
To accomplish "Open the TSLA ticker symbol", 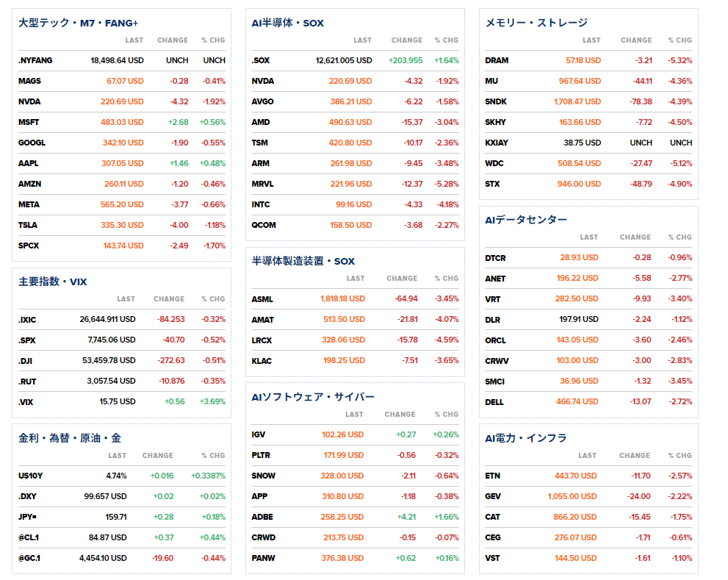I will [x=28, y=225].
